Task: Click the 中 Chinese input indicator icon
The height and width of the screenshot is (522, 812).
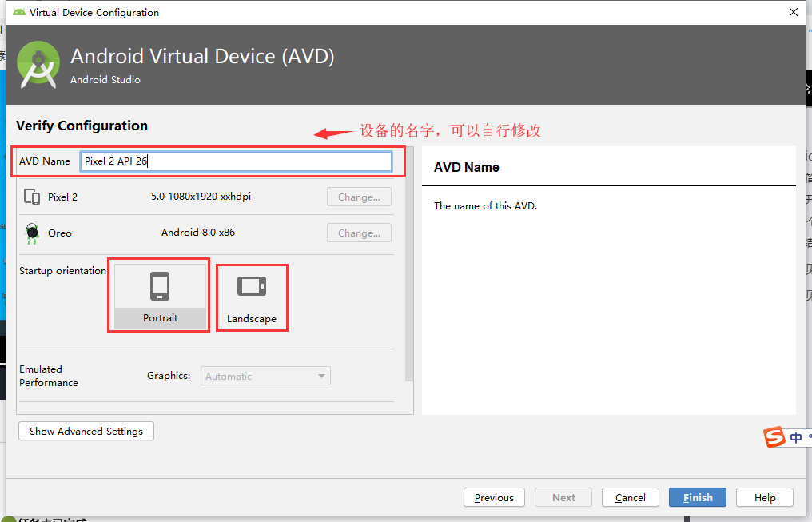Action: click(794, 437)
